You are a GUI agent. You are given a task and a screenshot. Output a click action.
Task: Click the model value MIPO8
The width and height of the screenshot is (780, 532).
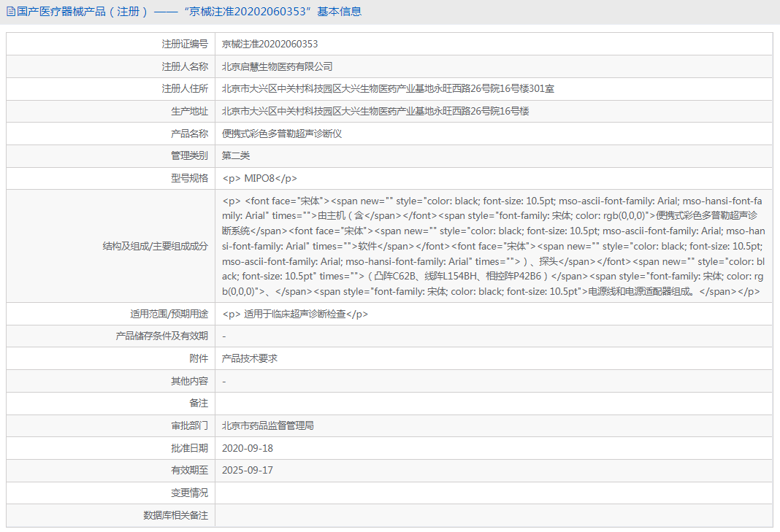point(259,179)
